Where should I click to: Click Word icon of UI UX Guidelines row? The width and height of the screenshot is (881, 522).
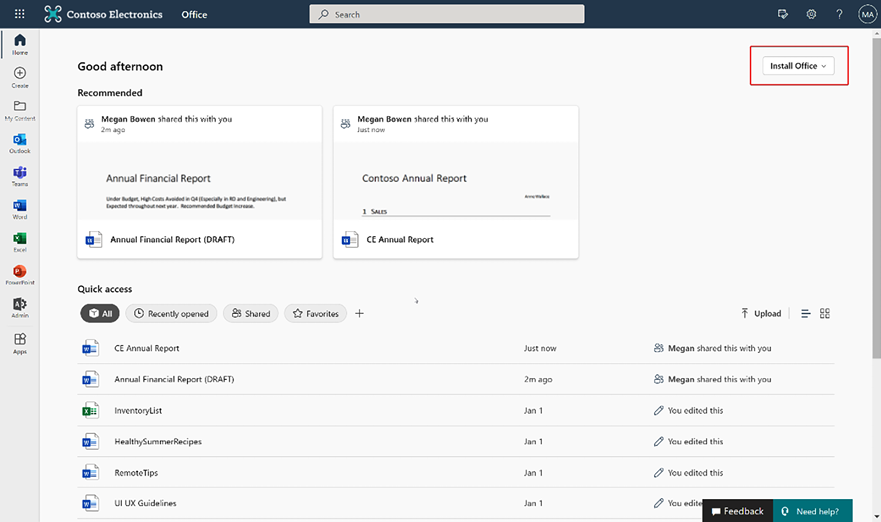90,503
